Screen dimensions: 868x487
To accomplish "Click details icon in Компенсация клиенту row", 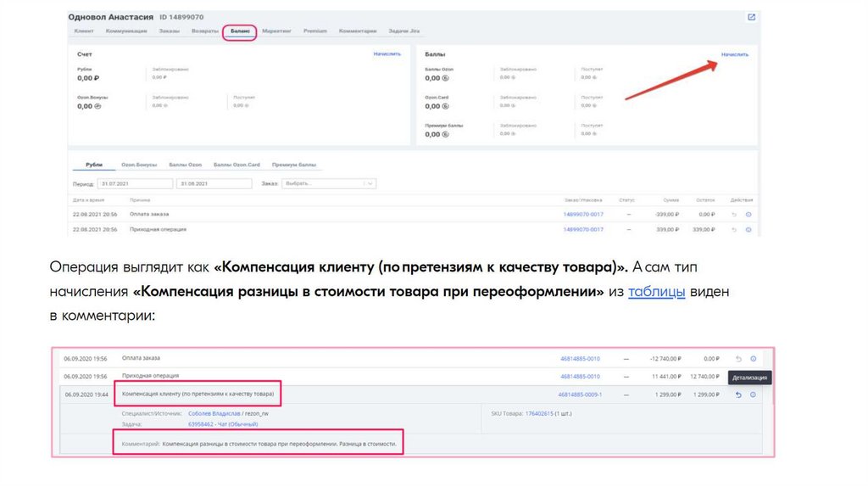I will (753, 395).
